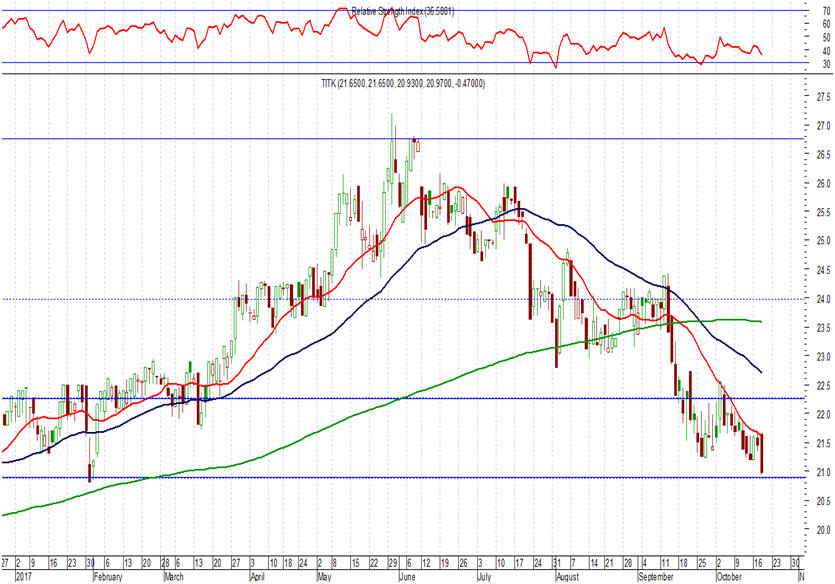Click the July month label
This screenshot has width=835, height=584.
coord(484,577)
